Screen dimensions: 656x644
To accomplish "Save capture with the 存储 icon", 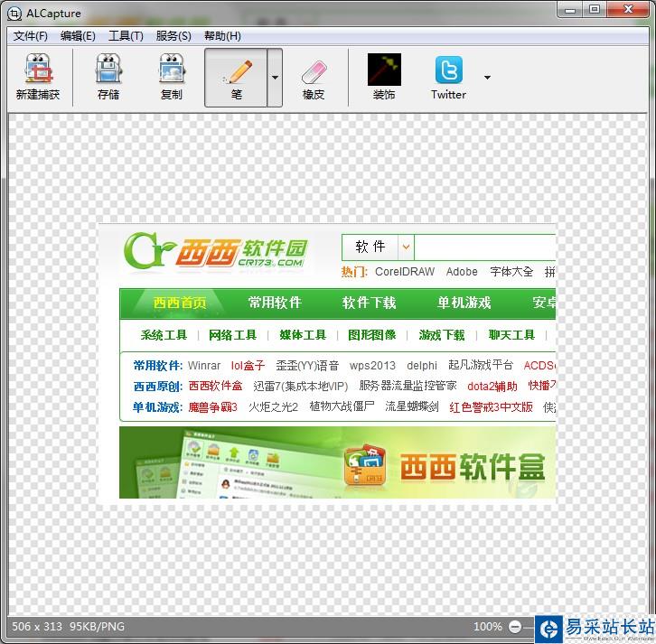I will (108, 78).
